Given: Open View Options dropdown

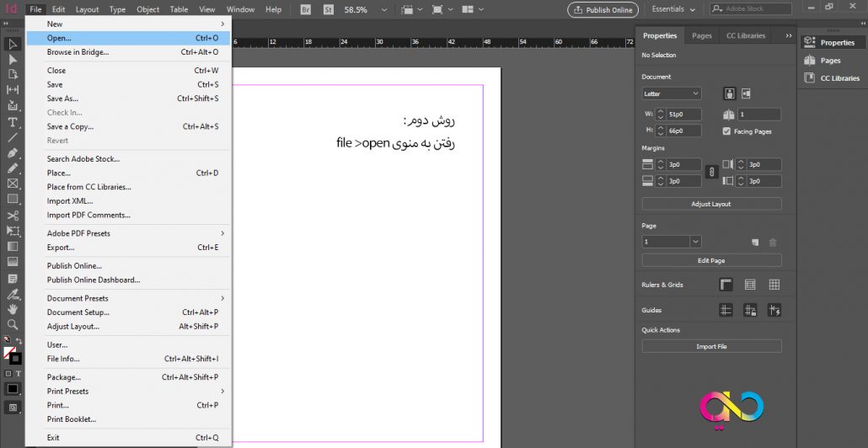Looking at the screenshot, I should point(412,9).
